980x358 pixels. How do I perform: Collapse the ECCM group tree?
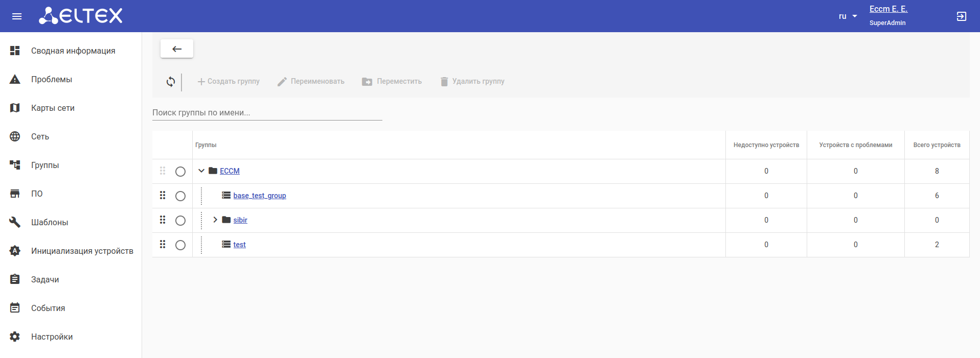pyautogui.click(x=201, y=171)
